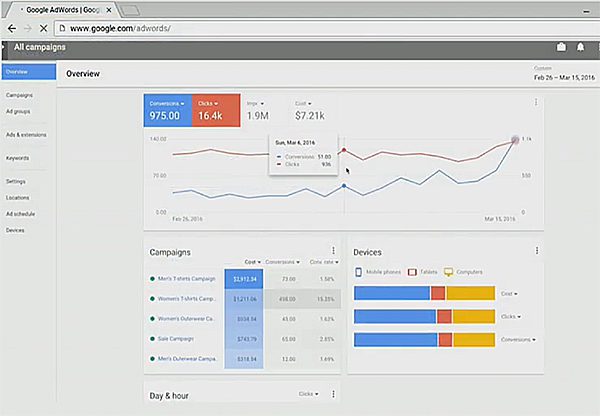The width and height of the screenshot is (600, 416).
Task: Open Devices in the sidebar
Action: (x=15, y=230)
